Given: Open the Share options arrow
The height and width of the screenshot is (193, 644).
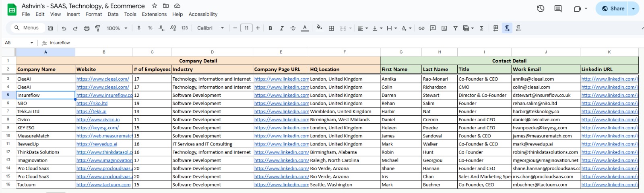Looking at the screenshot, I should [633, 8].
